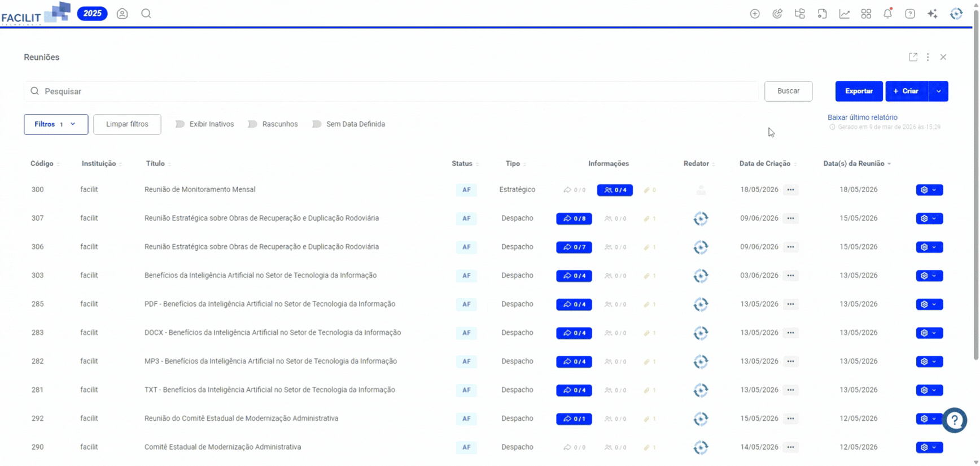The height and width of the screenshot is (466, 980).
Task: Toggle Exibir Inativos switch
Action: tap(180, 124)
